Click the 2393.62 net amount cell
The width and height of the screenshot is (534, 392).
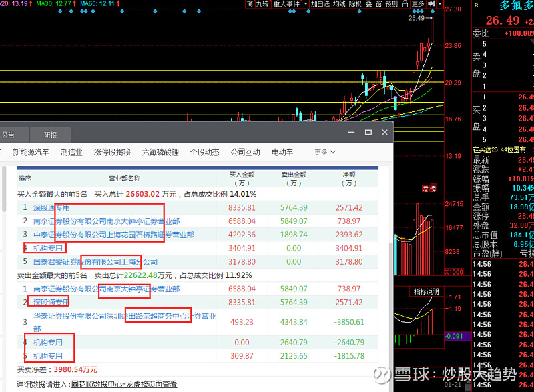(x=349, y=235)
